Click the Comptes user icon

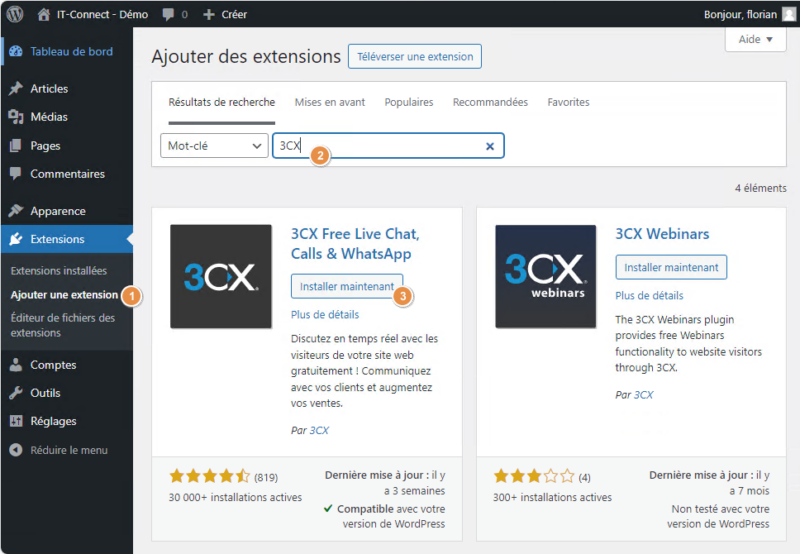pyautogui.click(x=16, y=365)
